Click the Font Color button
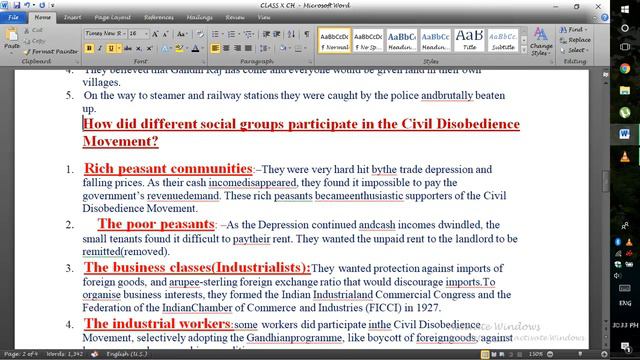This screenshot has height=360, width=640. tap(196, 48)
